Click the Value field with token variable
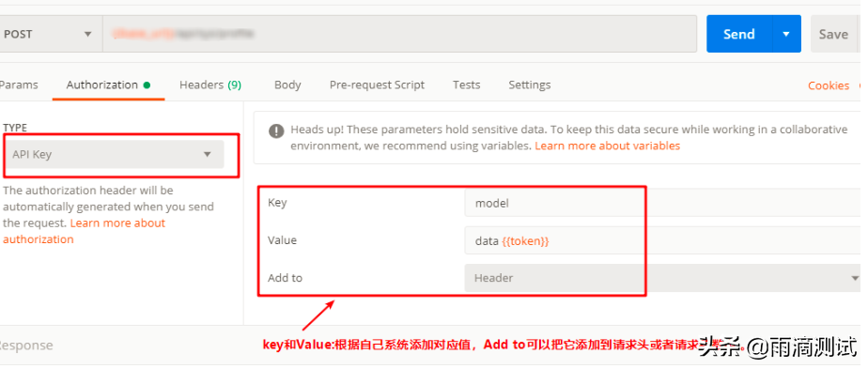Screen dimensions: 868x369 click(x=664, y=241)
